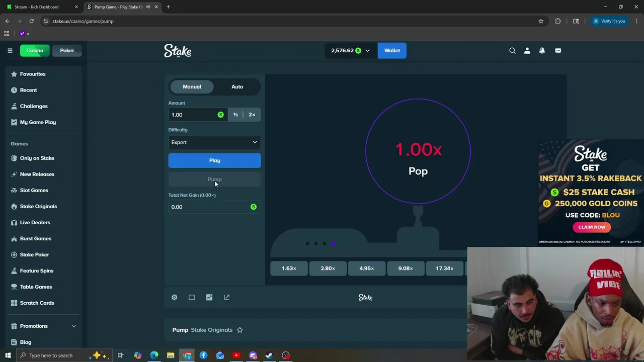Image resolution: width=644 pixels, height=362 pixels.
Task: Open Live Dealers category
Action: click(35, 222)
